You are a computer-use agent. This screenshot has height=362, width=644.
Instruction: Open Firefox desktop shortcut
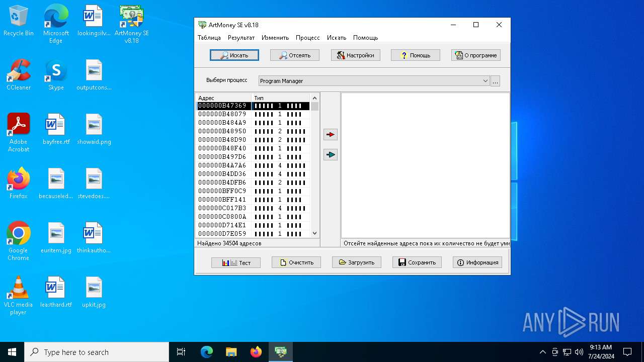19,184
